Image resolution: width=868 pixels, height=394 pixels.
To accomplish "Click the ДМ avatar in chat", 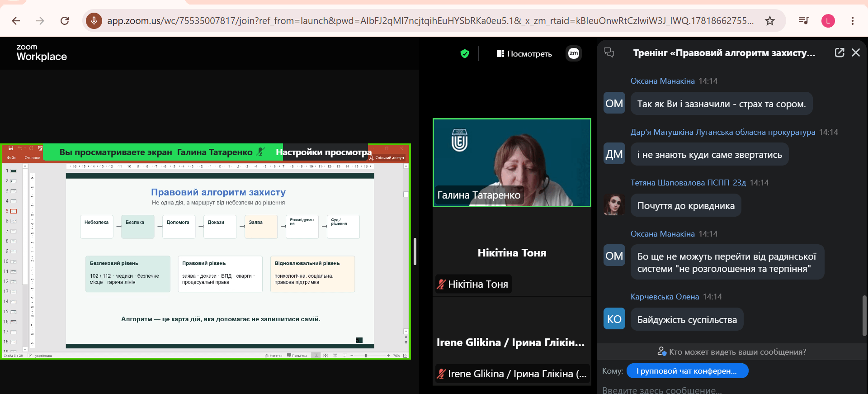I will point(614,154).
